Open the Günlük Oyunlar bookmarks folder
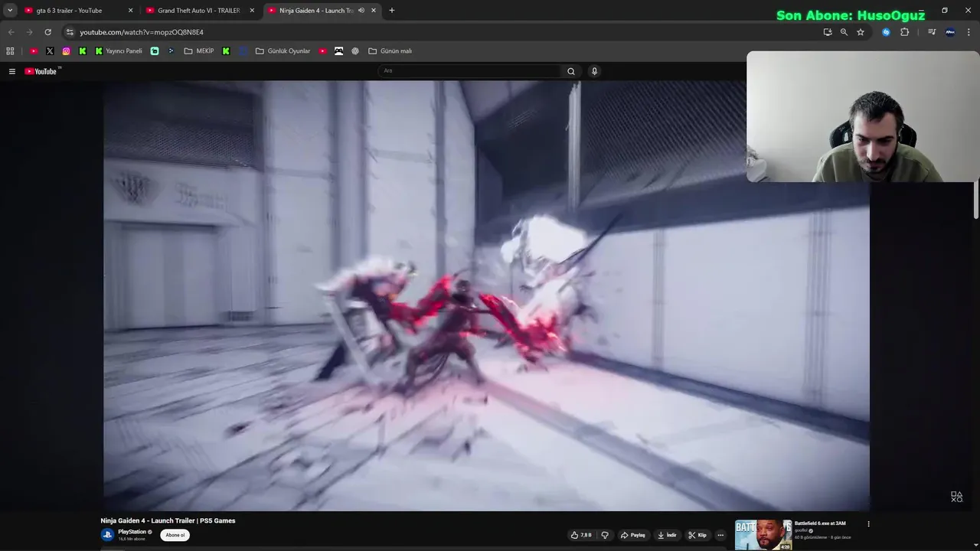980x551 pixels. [x=283, y=51]
